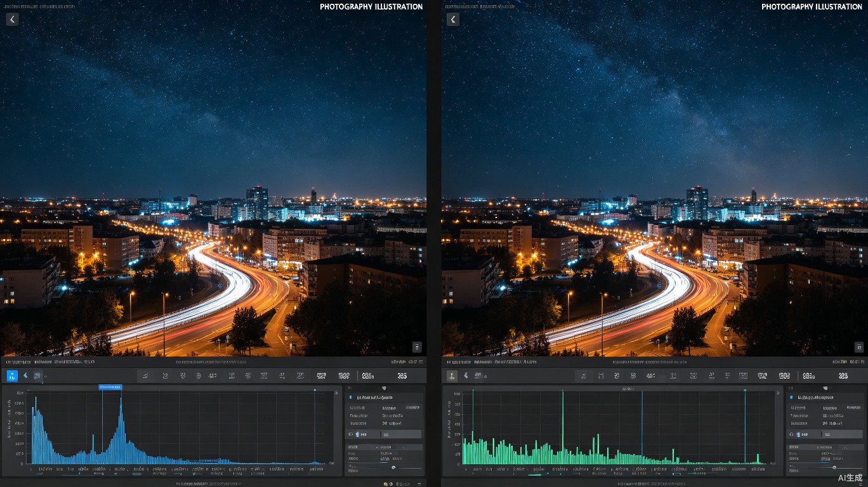Click the header row with blue square, left panel

coord(384,398)
